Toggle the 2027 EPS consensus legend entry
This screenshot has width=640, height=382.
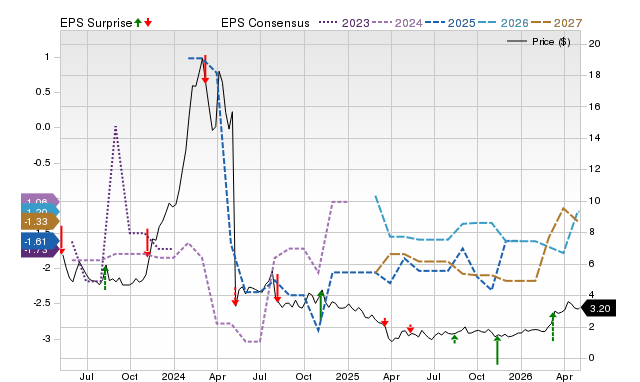556,23
